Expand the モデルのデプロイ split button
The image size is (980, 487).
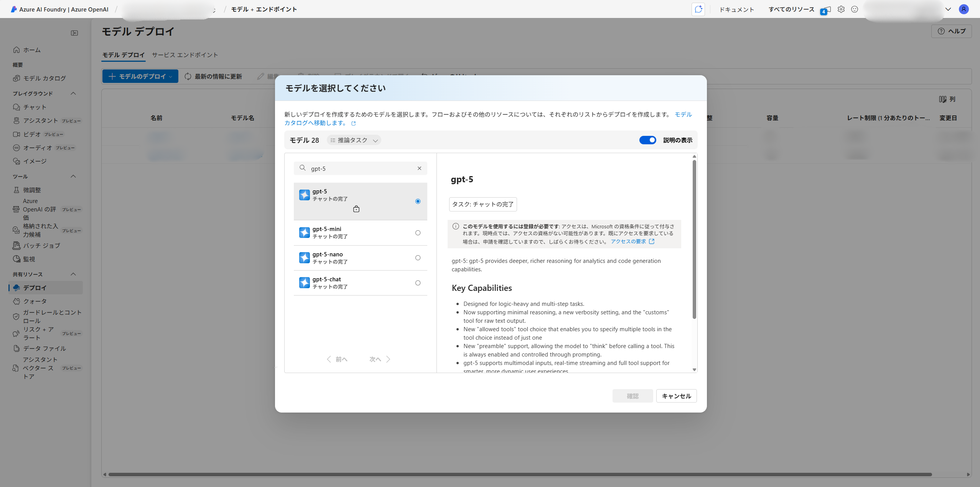coord(171,77)
